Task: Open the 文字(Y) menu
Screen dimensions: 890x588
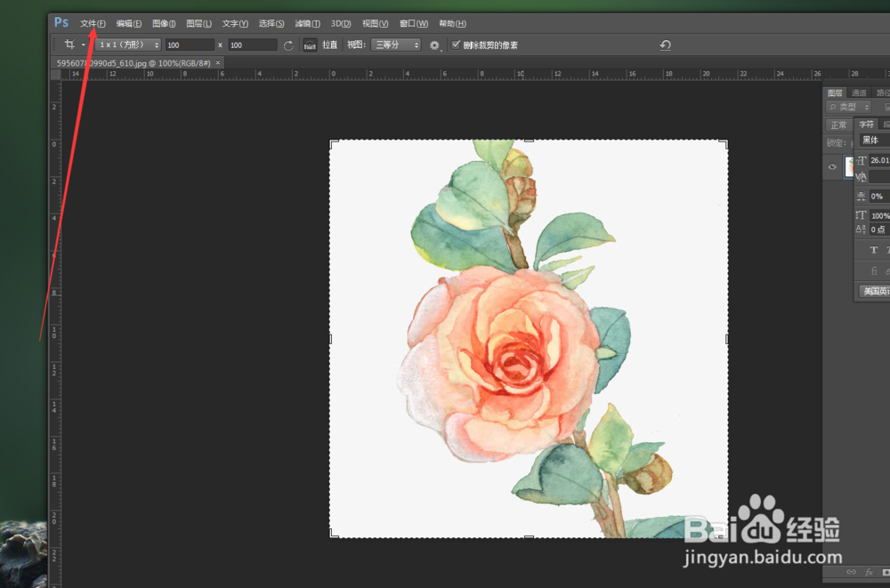Action: click(235, 23)
